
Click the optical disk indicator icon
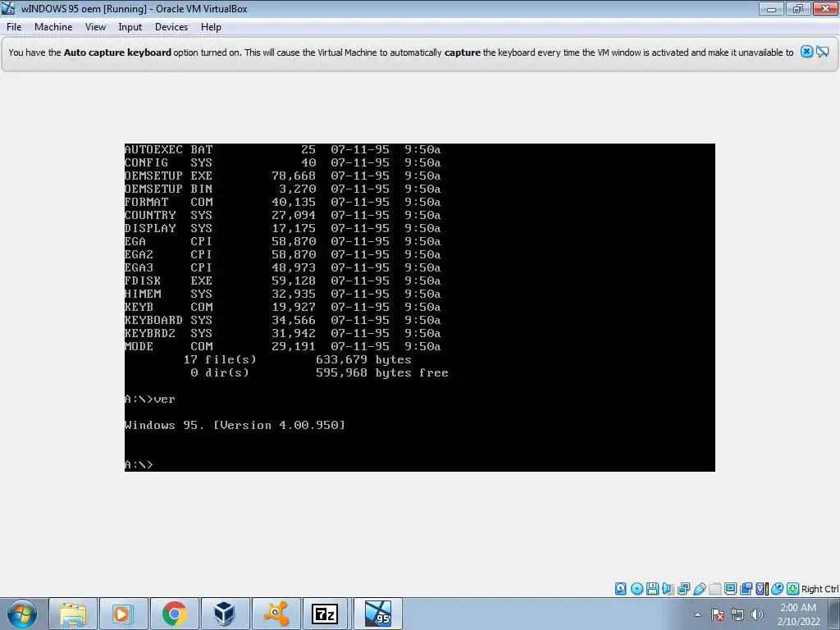click(x=637, y=589)
